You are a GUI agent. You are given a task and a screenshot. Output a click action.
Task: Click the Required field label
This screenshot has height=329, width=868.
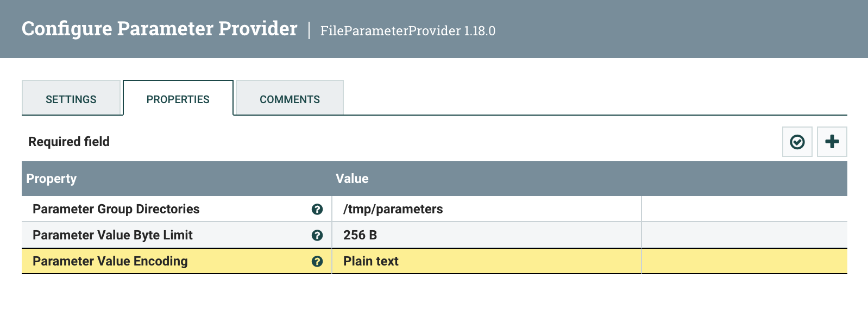[69, 142]
